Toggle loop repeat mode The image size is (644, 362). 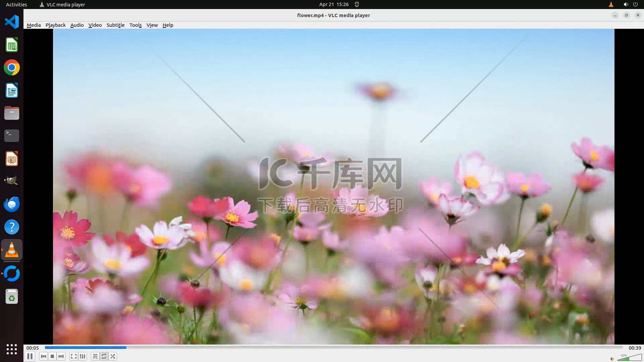[104, 356]
